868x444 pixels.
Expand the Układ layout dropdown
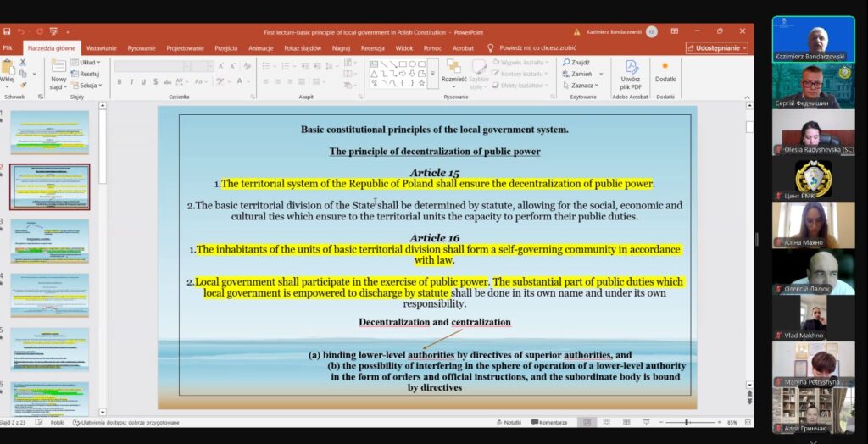click(x=87, y=62)
